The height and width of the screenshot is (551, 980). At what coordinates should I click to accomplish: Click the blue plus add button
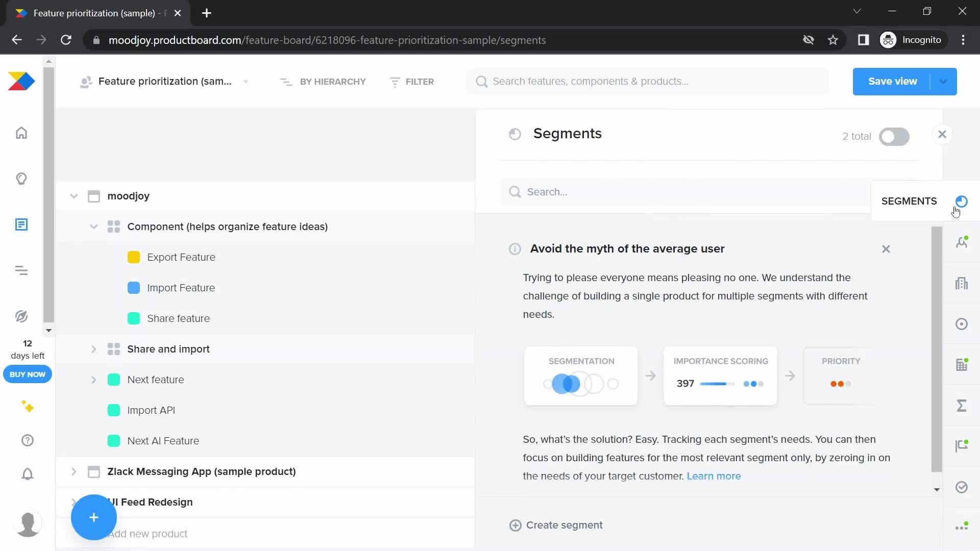pos(94,517)
